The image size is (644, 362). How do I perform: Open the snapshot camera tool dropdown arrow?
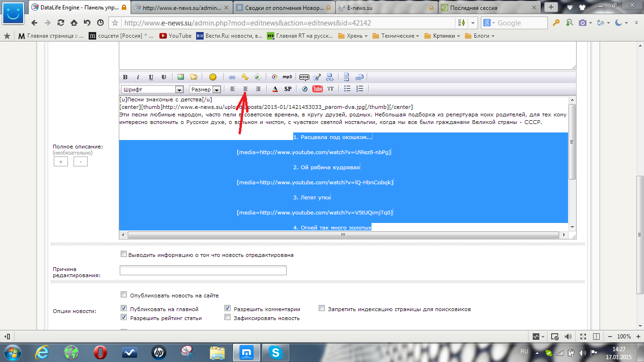[x=591, y=23]
